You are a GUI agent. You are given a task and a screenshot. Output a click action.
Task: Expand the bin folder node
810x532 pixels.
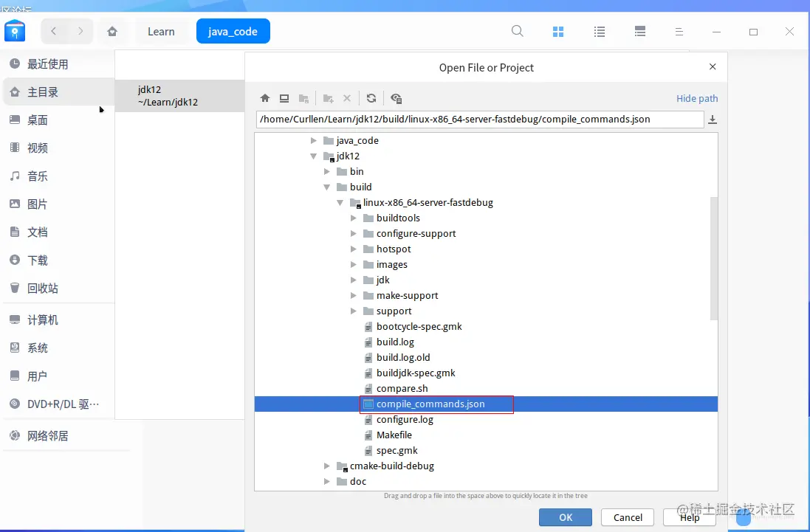pyautogui.click(x=327, y=171)
